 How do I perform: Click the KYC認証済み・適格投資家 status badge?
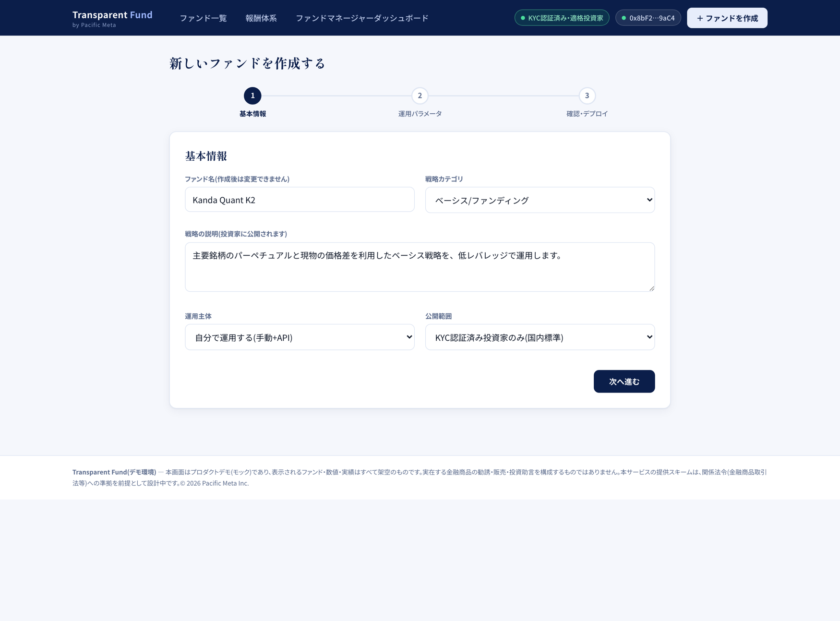coord(562,18)
